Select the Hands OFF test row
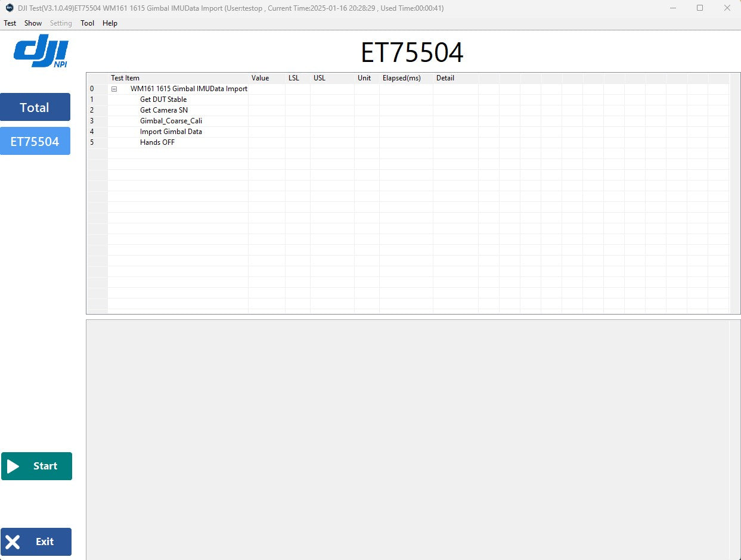Screen dimensions: 741x560 click(x=157, y=142)
